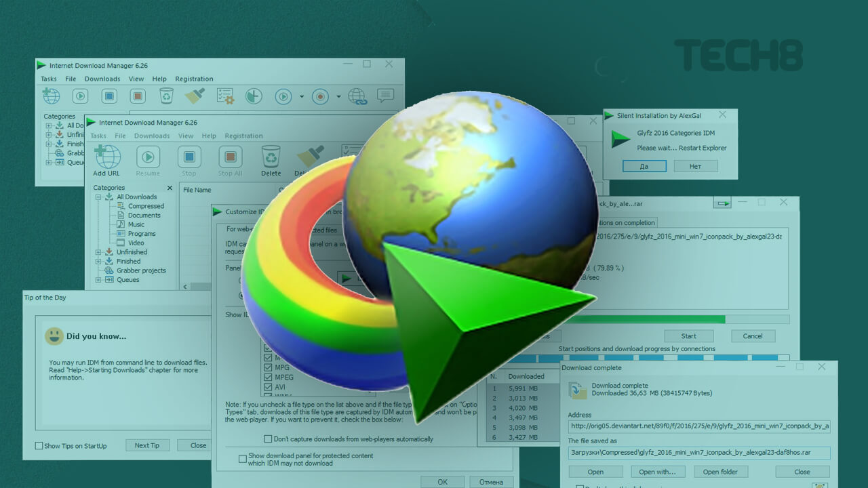Expand Queues node in front window tree
868x488 pixels.
pos(99,279)
